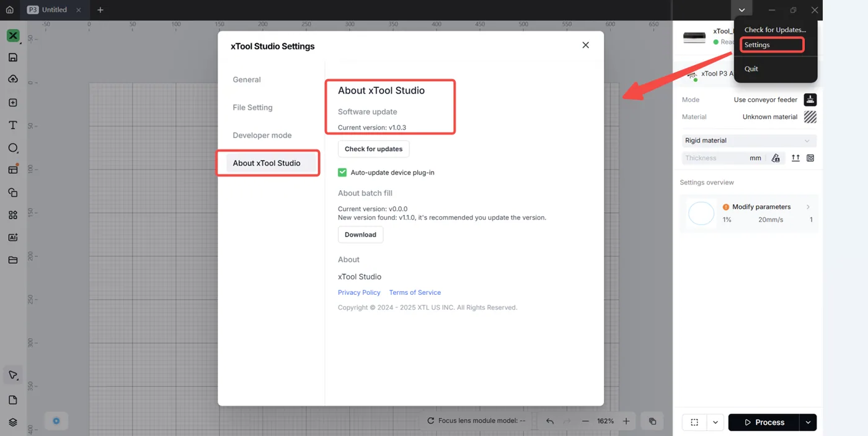This screenshot has width=868, height=436.
Task: Select Developer mode in settings sidebar
Action: pos(262,135)
